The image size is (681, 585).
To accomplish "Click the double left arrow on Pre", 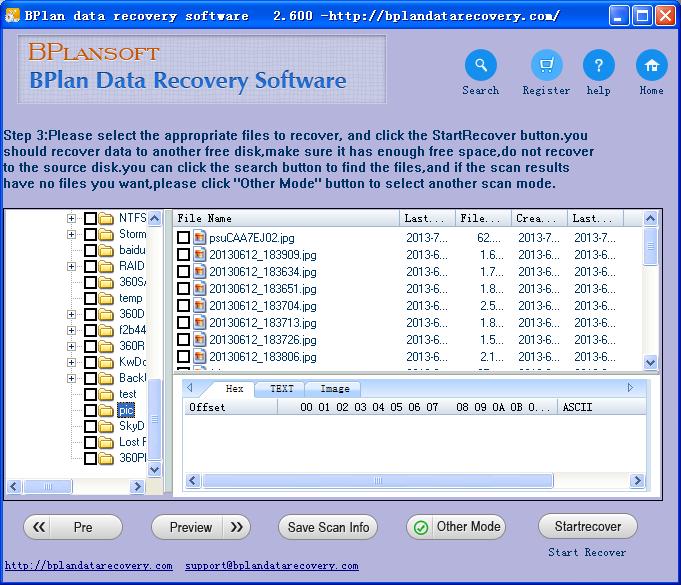I will (x=39, y=527).
